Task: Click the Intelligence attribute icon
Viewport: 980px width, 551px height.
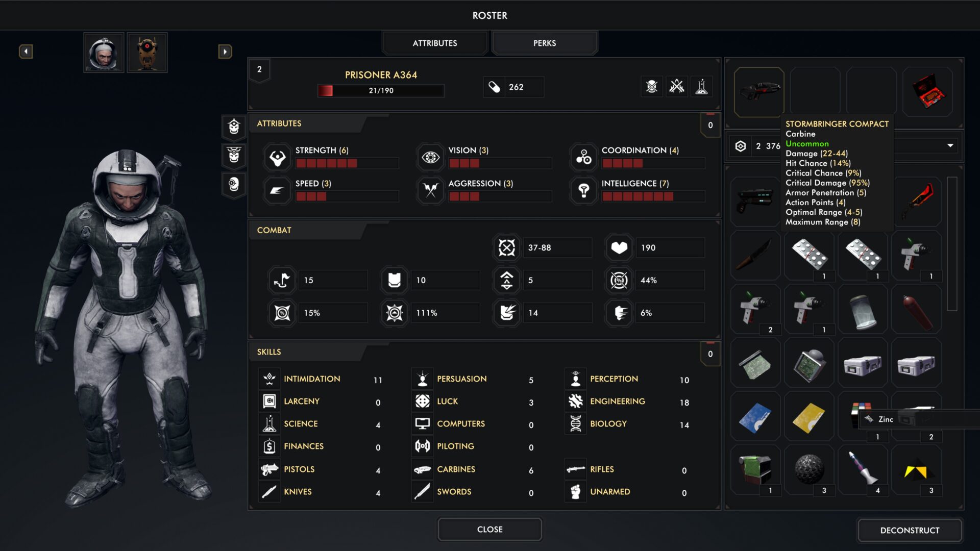Action: pyautogui.click(x=583, y=190)
